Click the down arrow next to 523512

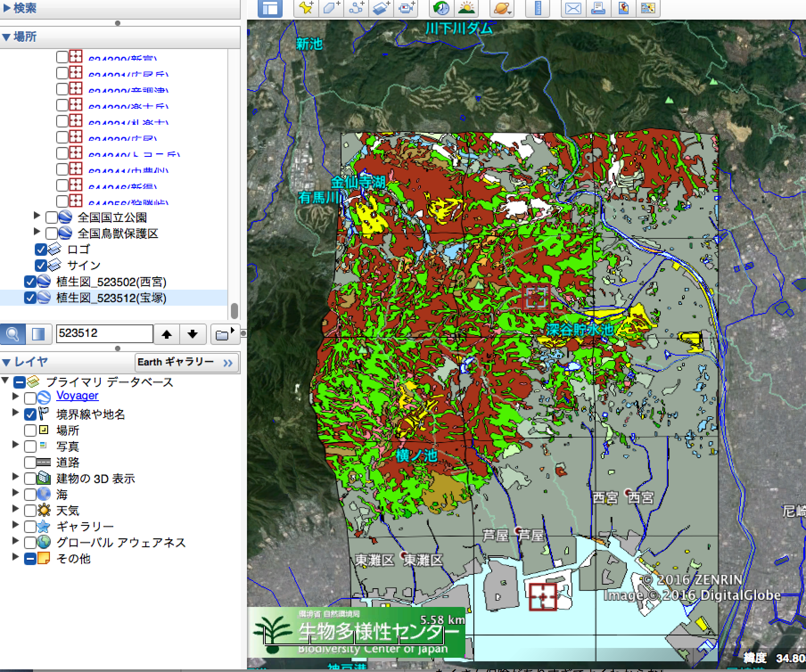coord(193,334)
